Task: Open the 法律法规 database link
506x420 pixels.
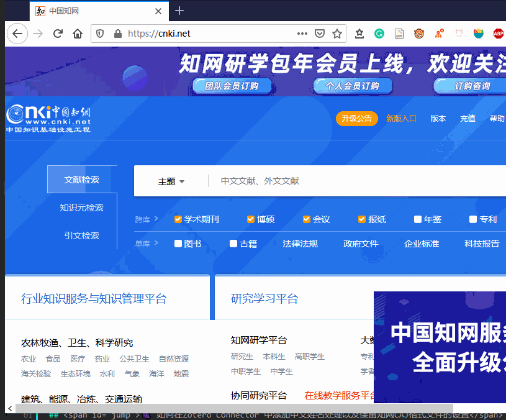Action: (300, 244)
